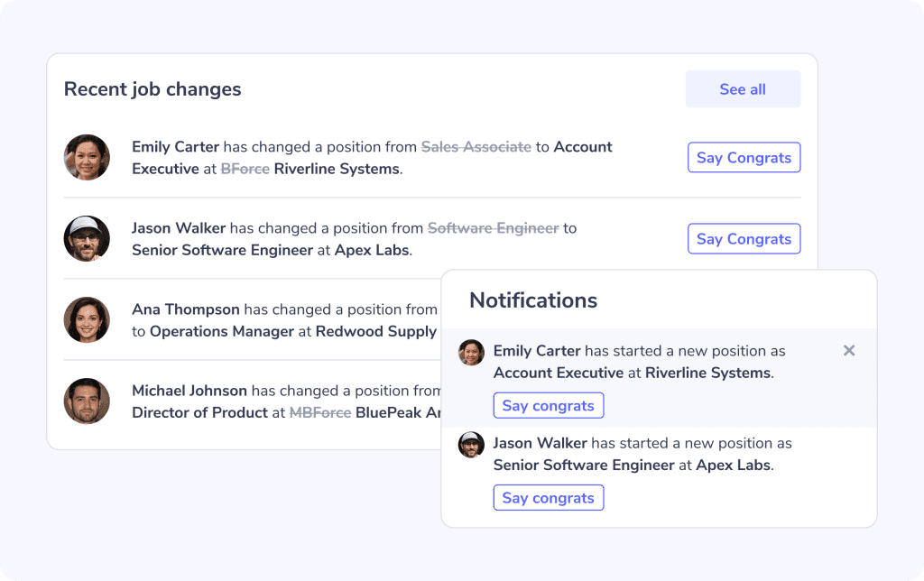Screen dimensions: 924x581
Task: Open Ana Thompson's profile photo
Action: pos(87,320)
